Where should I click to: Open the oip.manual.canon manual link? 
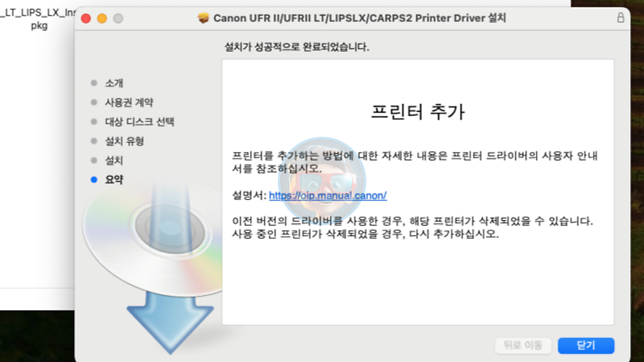coord(328,195)
